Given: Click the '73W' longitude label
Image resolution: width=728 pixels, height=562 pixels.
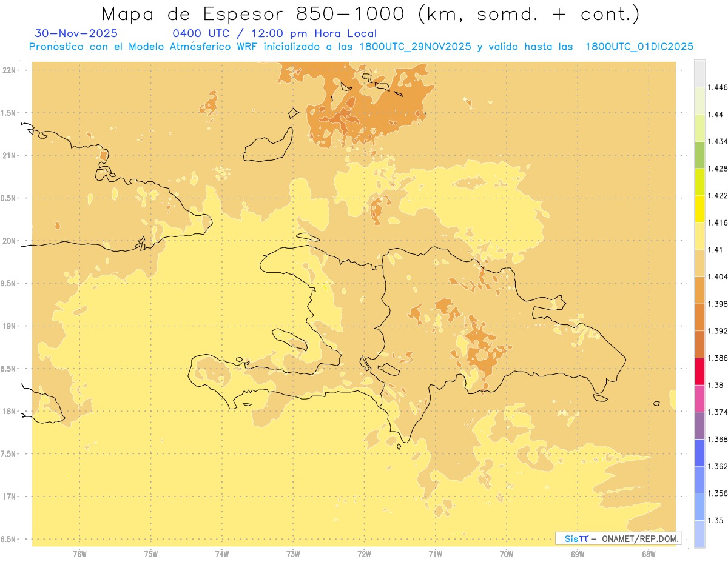Looking at the screenshot, I should (x=293, y=554).
